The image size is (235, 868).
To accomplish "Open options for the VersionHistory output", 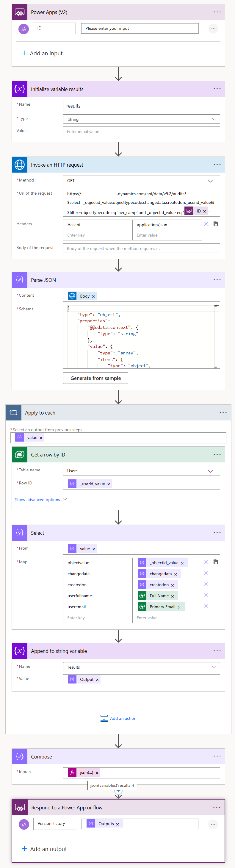I will [x=213, y=824].
